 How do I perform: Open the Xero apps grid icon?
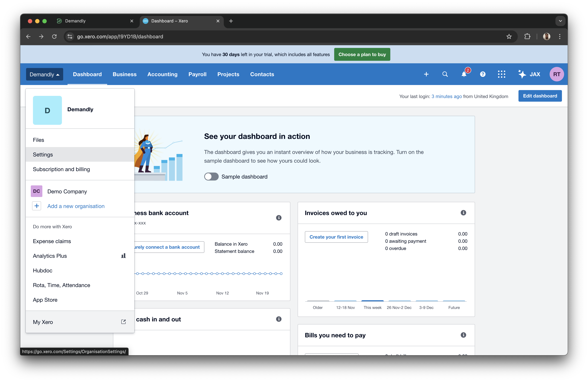pos(501,74)
